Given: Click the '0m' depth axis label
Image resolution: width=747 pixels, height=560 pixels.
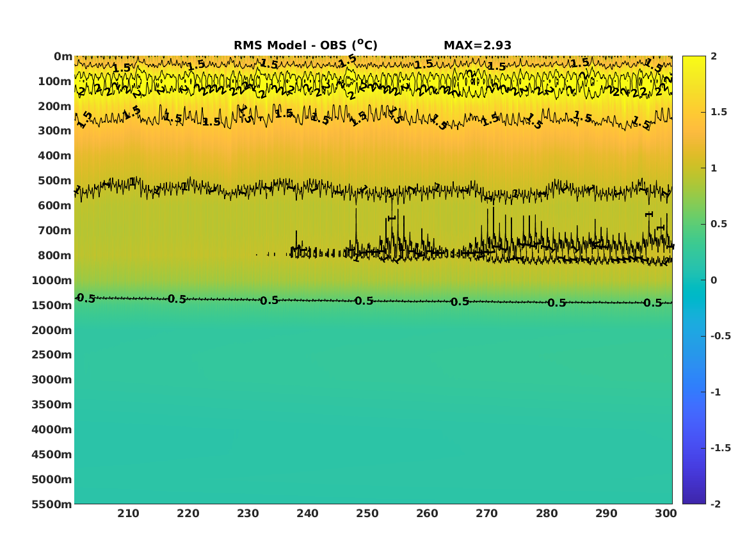Looking at the screenshot, I should pyautogui.click(x=63, y=57).
